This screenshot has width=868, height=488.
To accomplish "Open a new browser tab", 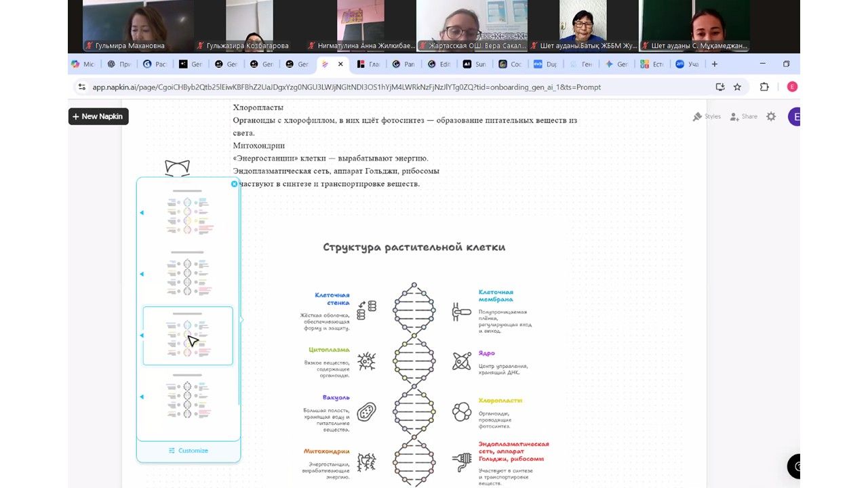I will tap(714, 64).
